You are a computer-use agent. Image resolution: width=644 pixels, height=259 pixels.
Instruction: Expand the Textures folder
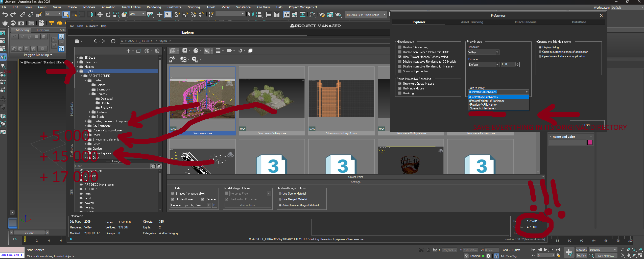pos(89,112)
